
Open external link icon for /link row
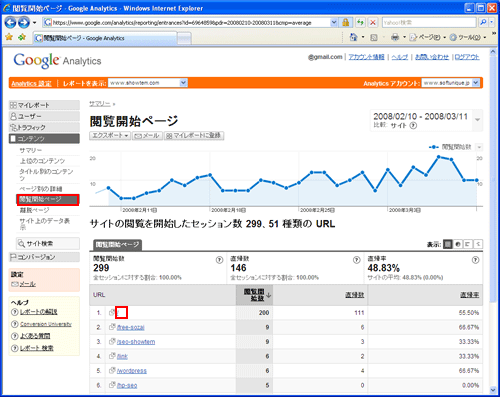pos(112,356)
